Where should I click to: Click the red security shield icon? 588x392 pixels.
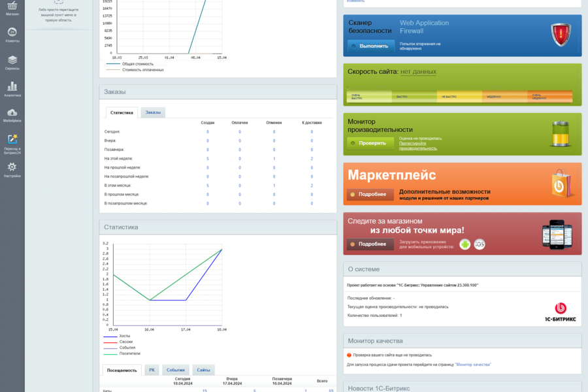561,35
